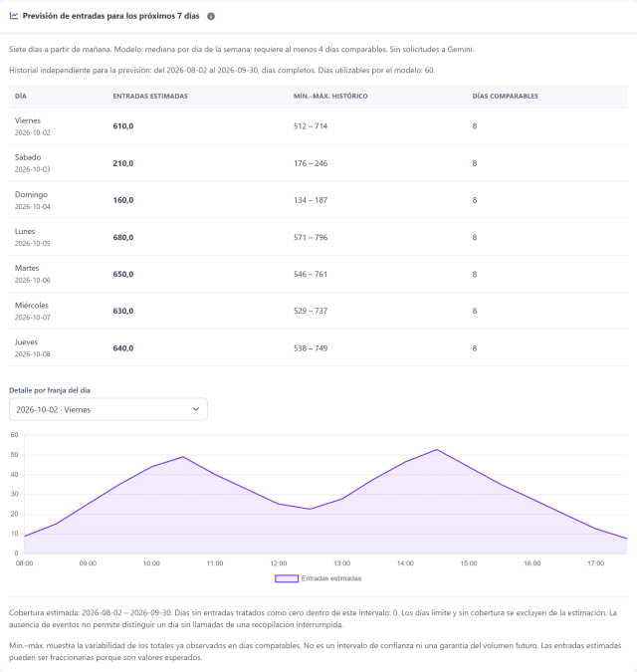Click the date 2026-10-03 under Sábado

[x=33, y=169]
